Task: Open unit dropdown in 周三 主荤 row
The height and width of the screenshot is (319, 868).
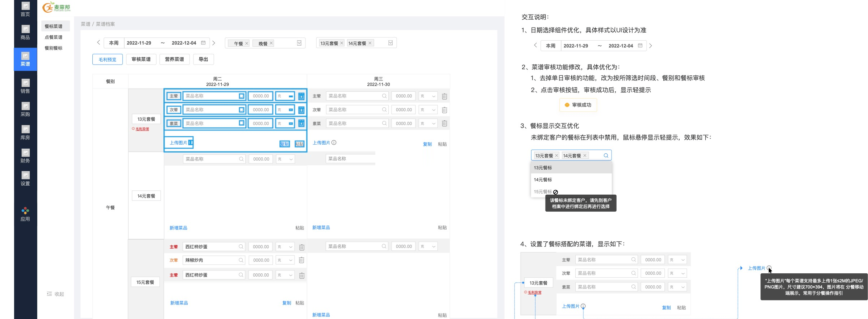Action: [428, 96]
